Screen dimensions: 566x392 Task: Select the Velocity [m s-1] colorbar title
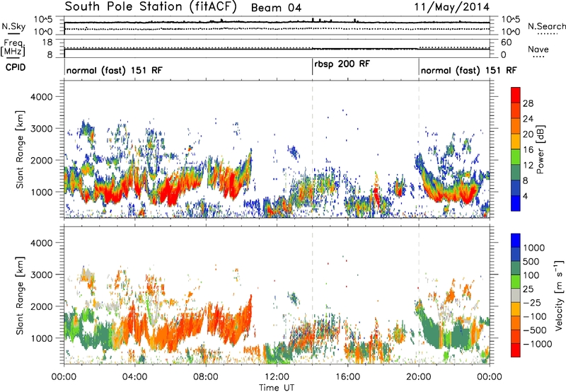pyautogui.click(x=559, y=295)
